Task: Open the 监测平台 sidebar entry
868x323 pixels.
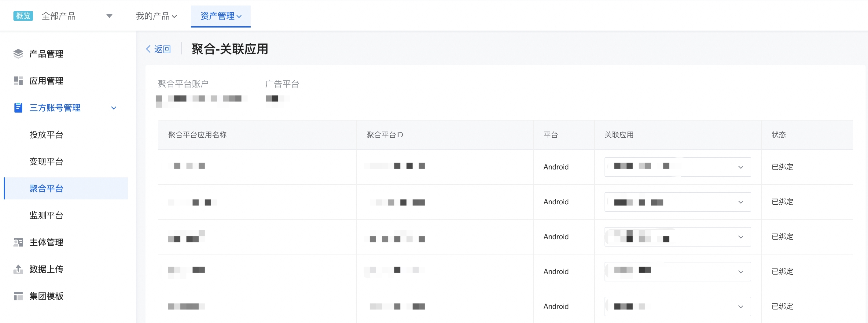Action: (x=46, y=215)
